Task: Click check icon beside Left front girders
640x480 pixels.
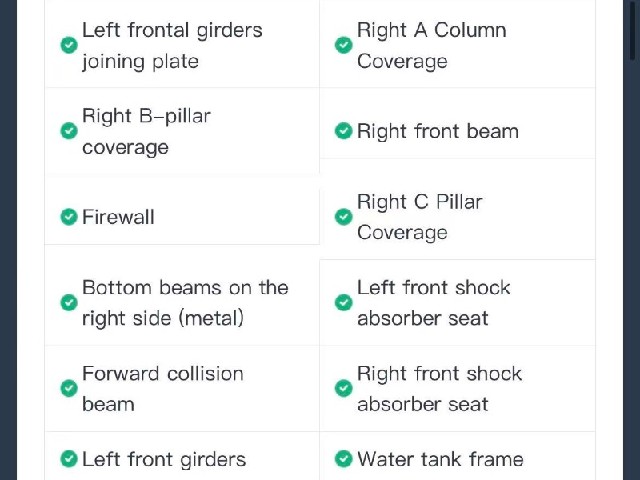Action: pyautogui.click(x=69, y=459)
